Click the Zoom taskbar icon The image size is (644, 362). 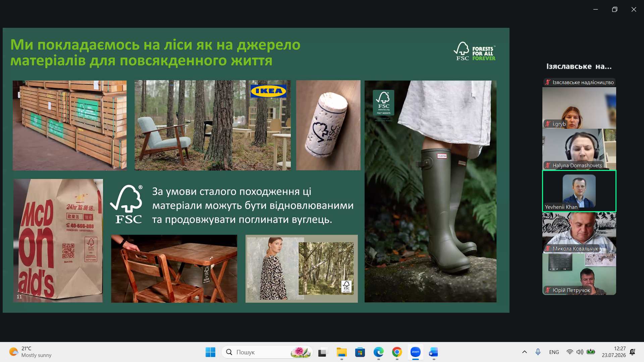(x=415, y=352)
